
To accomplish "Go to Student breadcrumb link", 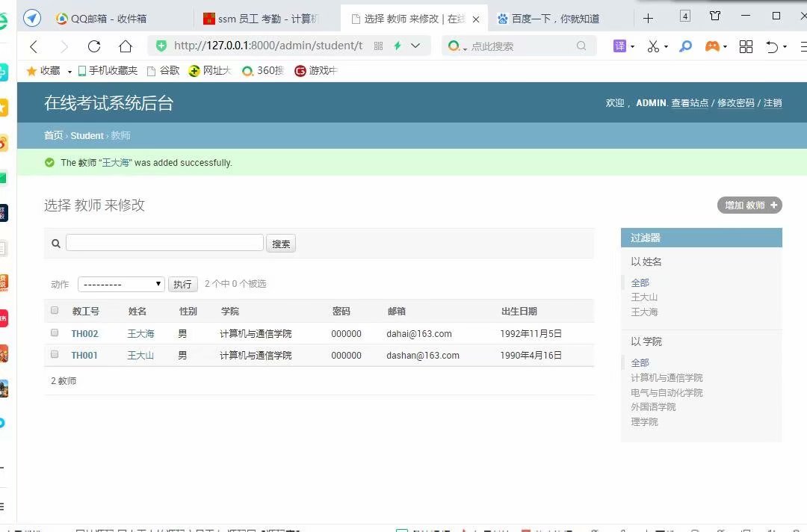I will (x=87, y=136).
